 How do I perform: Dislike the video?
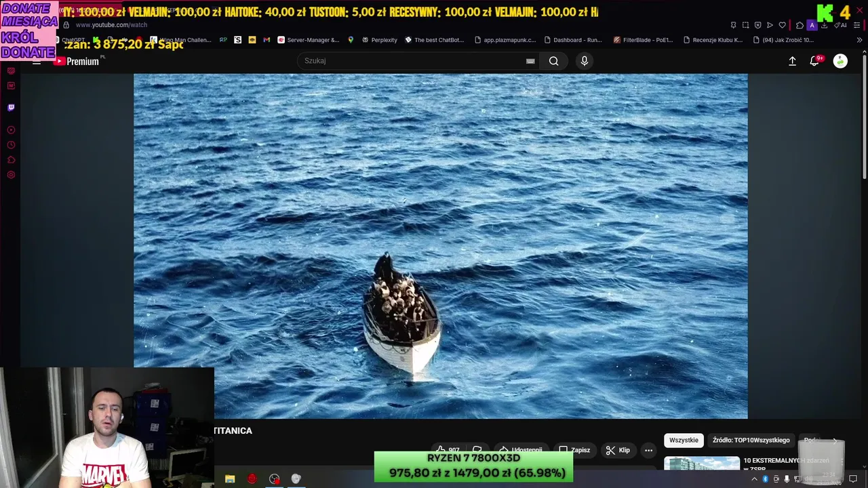477,450
